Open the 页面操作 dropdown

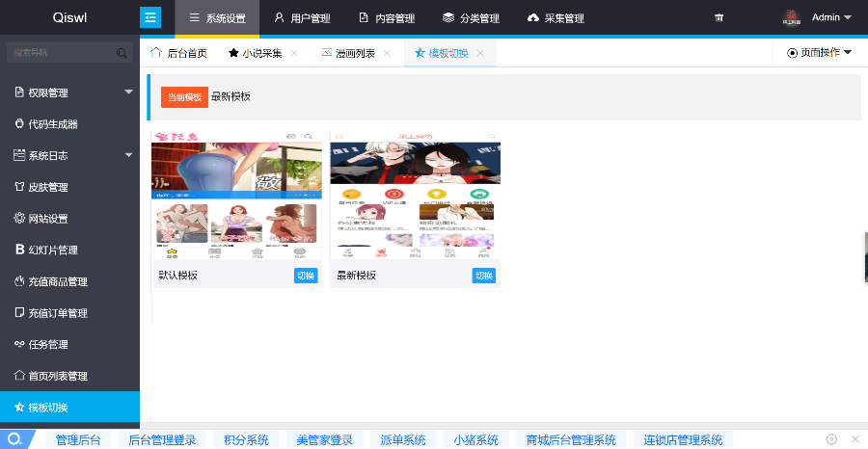tap(820, 53)
